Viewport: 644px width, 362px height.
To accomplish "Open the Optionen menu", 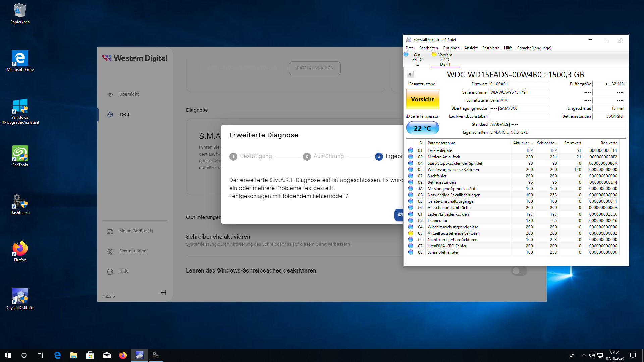I will 451,48.
